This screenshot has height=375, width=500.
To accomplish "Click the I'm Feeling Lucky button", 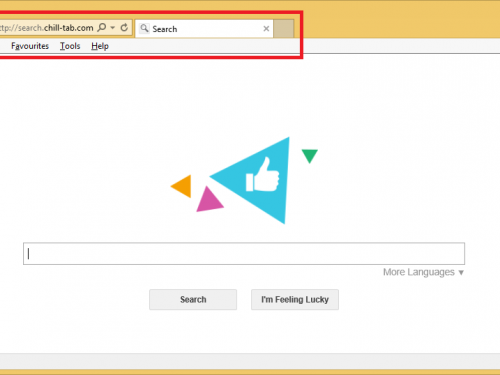I will tap(295, 300).
